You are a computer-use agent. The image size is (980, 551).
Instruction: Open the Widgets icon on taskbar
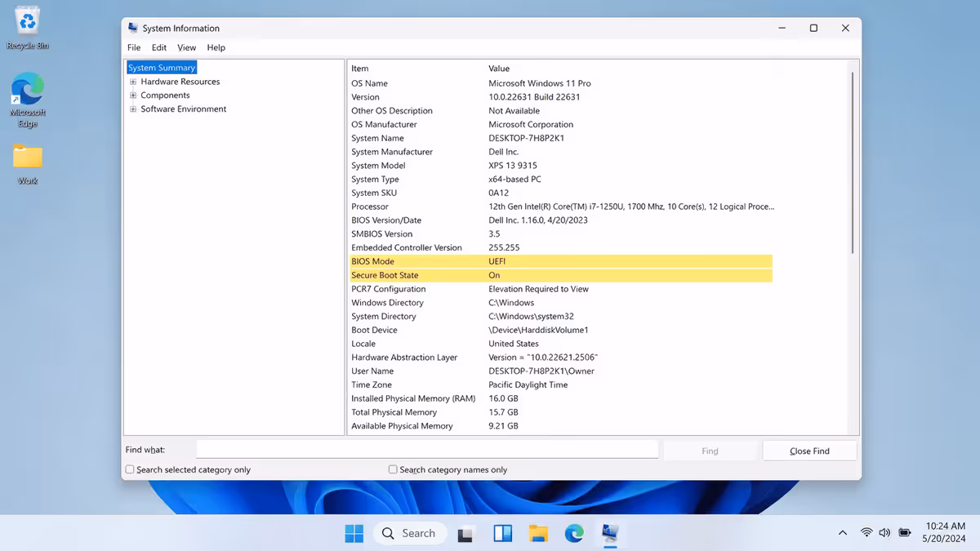coord(502,533)
